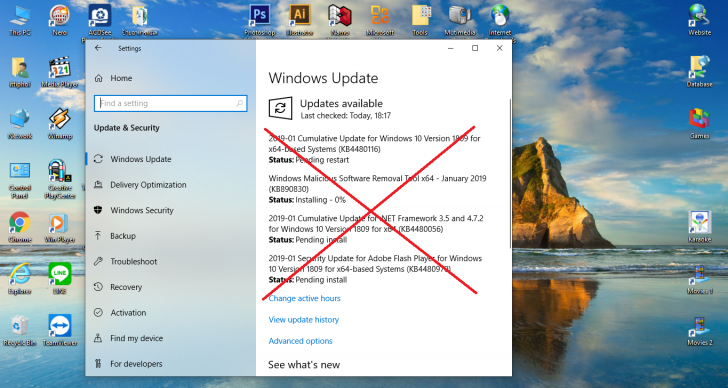Click the Find a setting search box
This screenshot has height=388, width=728.
(170, 103)
